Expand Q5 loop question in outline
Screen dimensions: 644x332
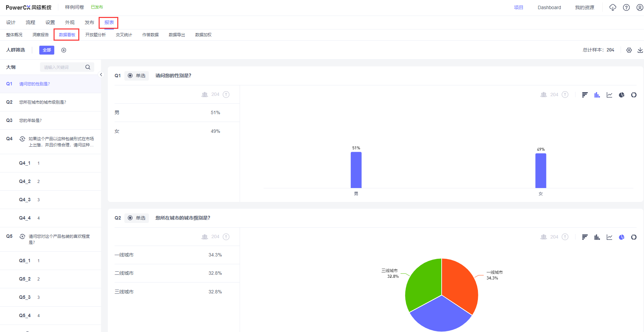coord(22,236)
